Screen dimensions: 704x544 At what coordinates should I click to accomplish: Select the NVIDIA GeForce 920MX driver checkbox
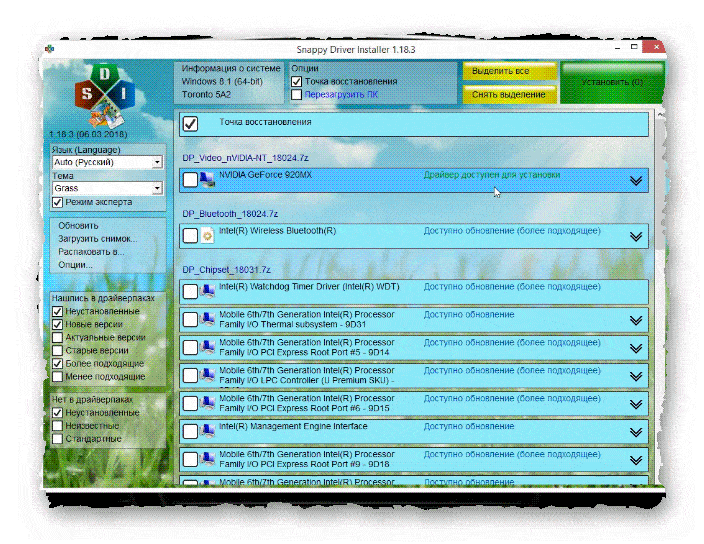(190, 180)
